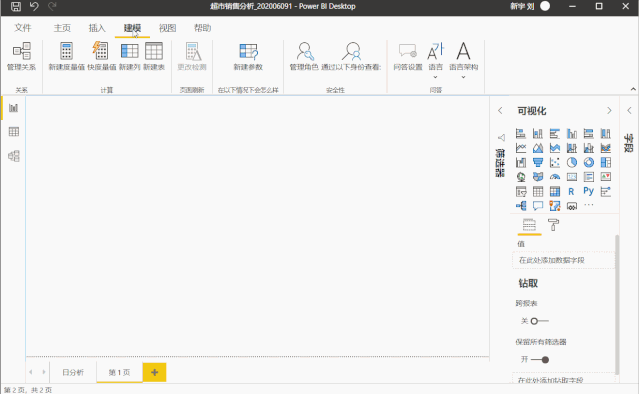Select the slicer visual
This screenshot has height=394, width=639.
(521, 191)
